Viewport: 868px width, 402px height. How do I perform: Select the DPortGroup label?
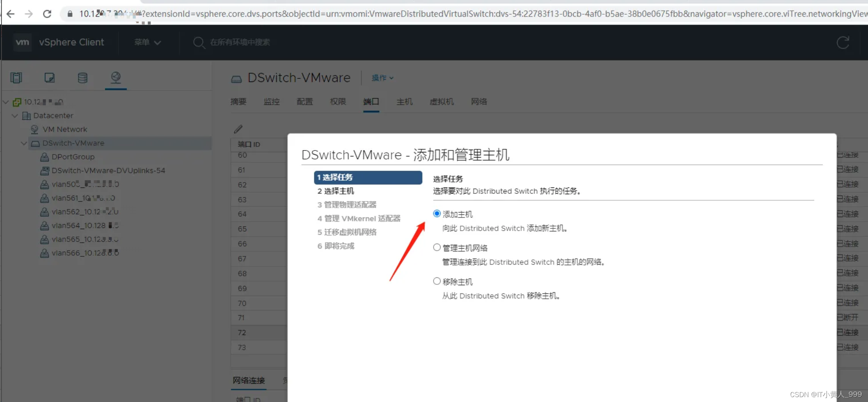[x=73, y=157]
